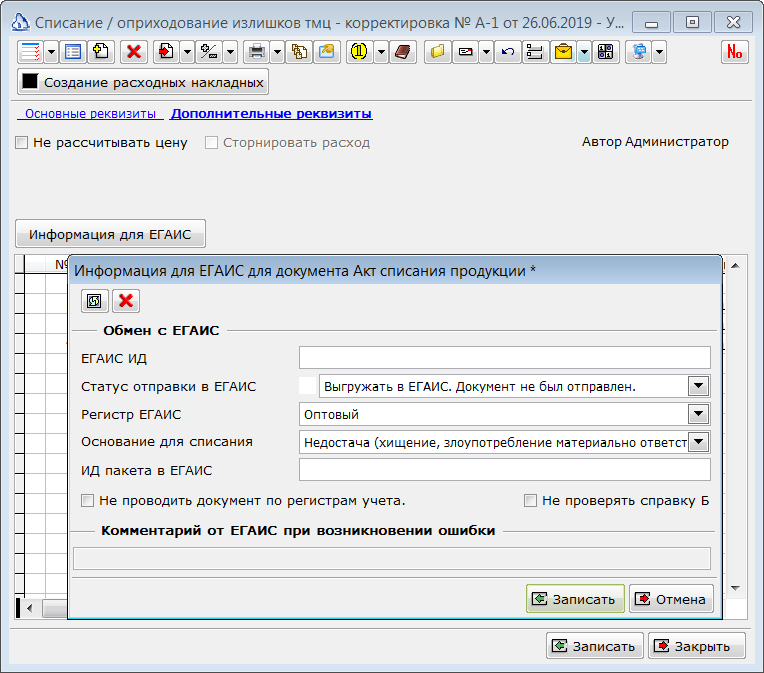Click red X icon in ЕГАИС dialog
Screen dimensions: 764x673
(126, 301)
